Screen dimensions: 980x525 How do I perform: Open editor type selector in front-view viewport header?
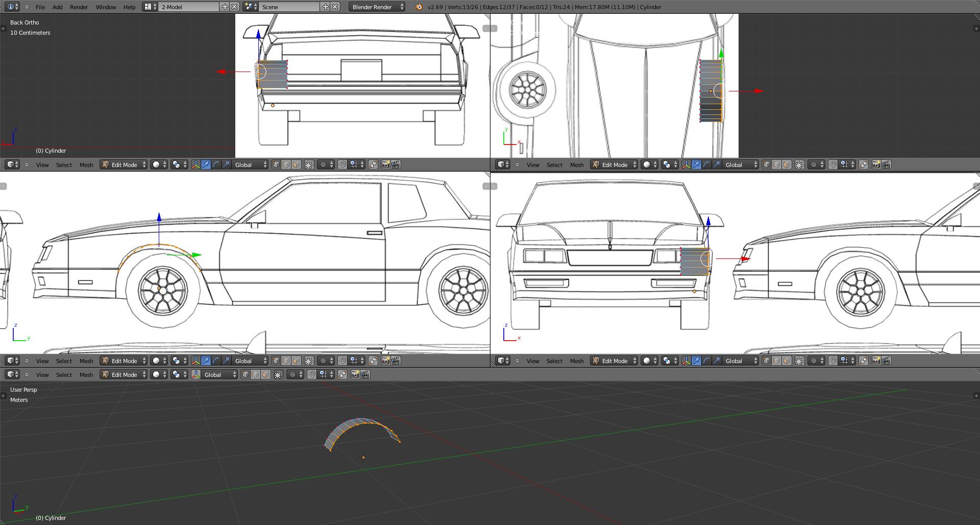pos(503,361)
